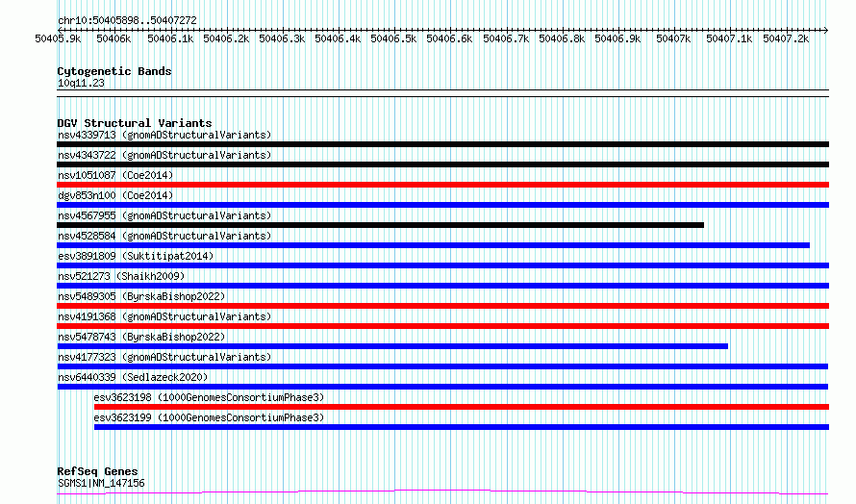Click blue bar under nsv521273

(x=442, y=286)
